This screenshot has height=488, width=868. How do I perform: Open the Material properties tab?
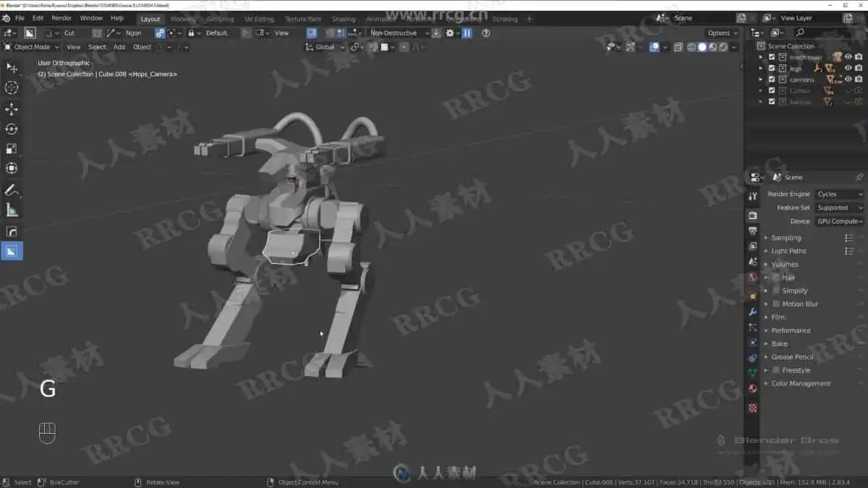tap(753, 388)
